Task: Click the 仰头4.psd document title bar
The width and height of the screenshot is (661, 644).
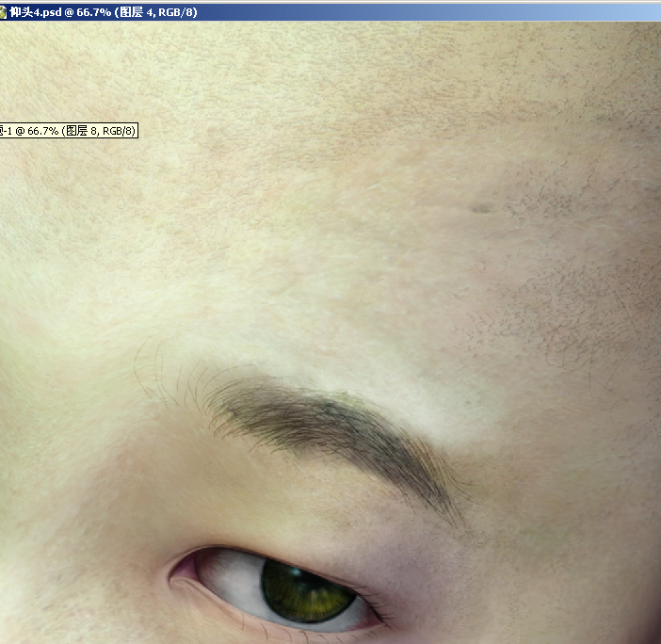Action: [x=104, y=11]
